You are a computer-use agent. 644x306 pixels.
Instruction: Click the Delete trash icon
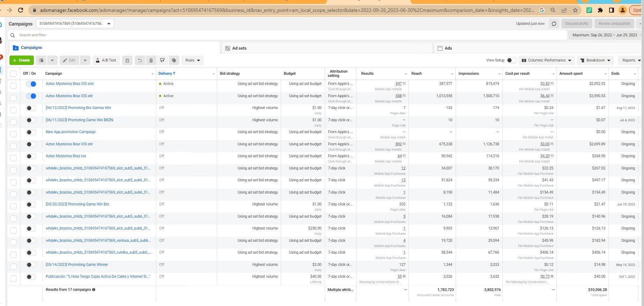coord(151,60)
